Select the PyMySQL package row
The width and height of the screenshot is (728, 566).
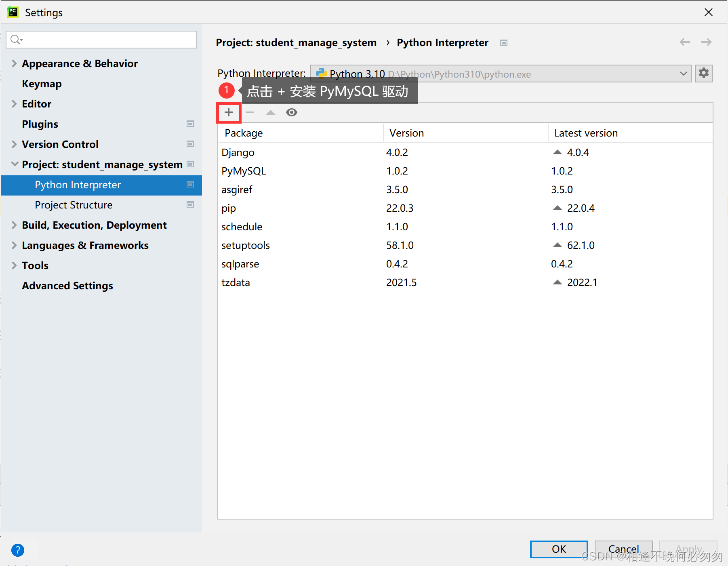(465, 171)
